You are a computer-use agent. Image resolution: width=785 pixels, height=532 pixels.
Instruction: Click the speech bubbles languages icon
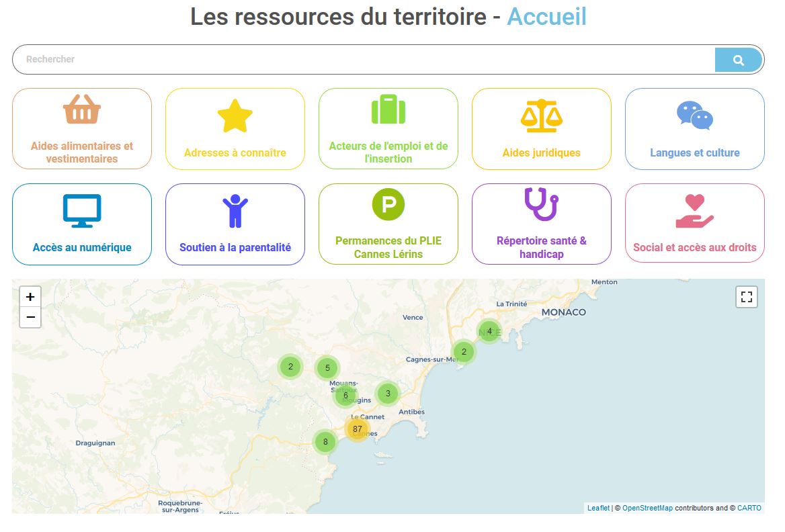click(695, 116)
